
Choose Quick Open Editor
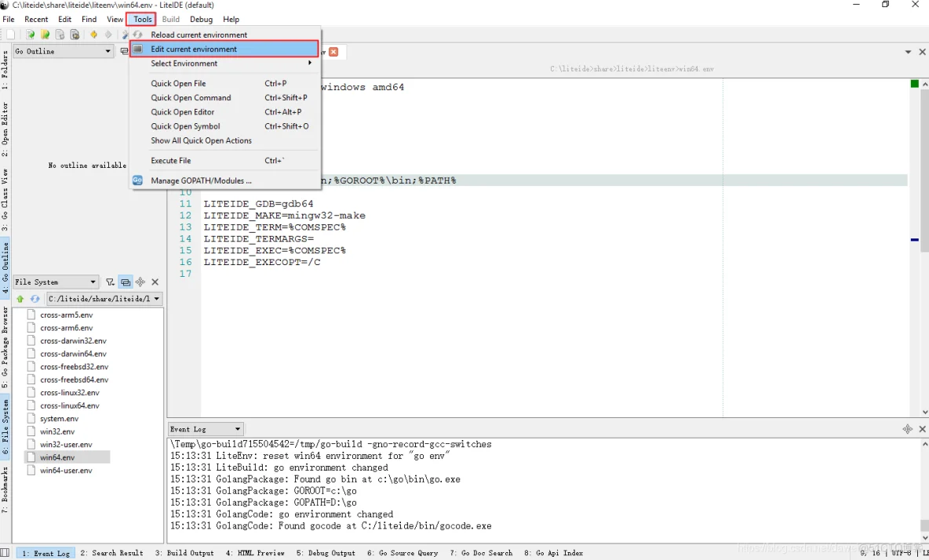[224, 112]
